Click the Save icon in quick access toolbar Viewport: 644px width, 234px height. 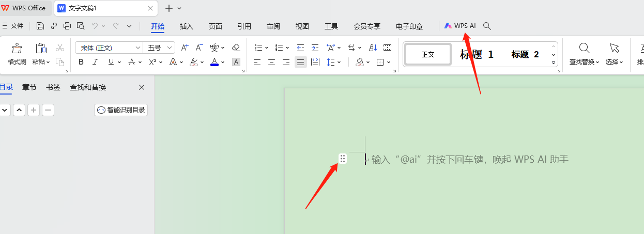click(40, 26)
